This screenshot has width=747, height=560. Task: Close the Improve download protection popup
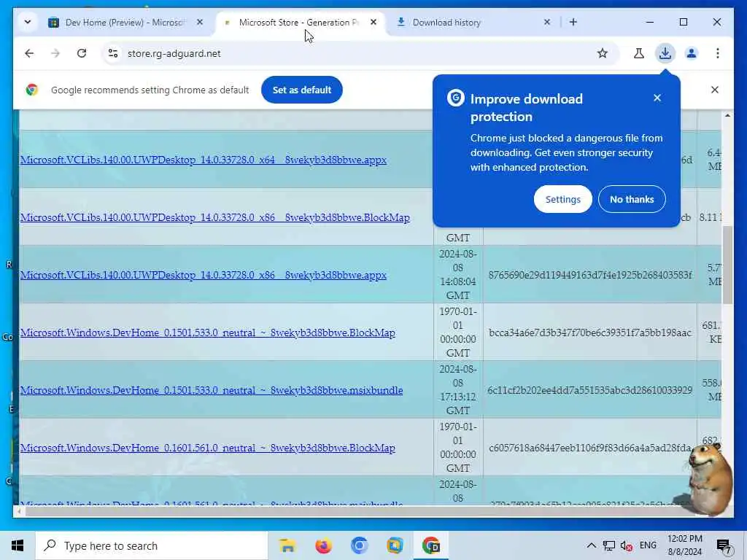tap(657, 98)
